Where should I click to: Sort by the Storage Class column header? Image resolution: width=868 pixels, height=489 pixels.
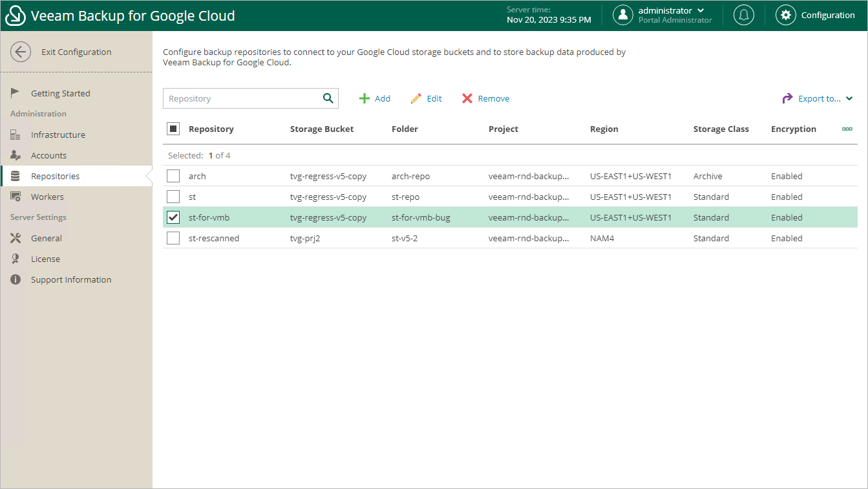pos(721,129)
